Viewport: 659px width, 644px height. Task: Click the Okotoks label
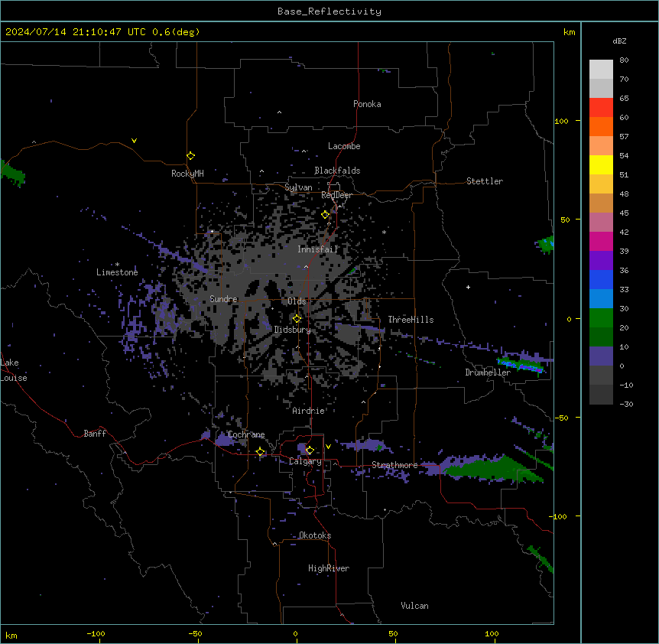click(x=315, y=535)
